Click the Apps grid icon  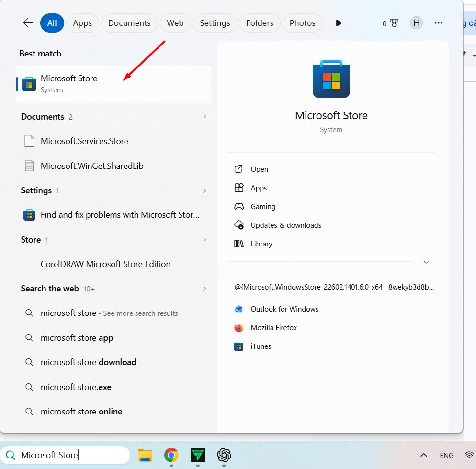coord(238,188)
